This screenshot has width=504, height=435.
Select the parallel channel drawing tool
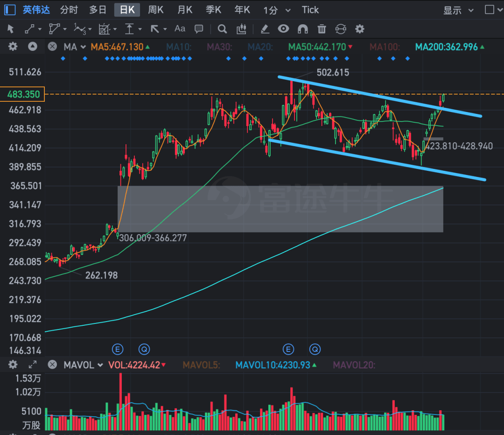coord(54,29)
